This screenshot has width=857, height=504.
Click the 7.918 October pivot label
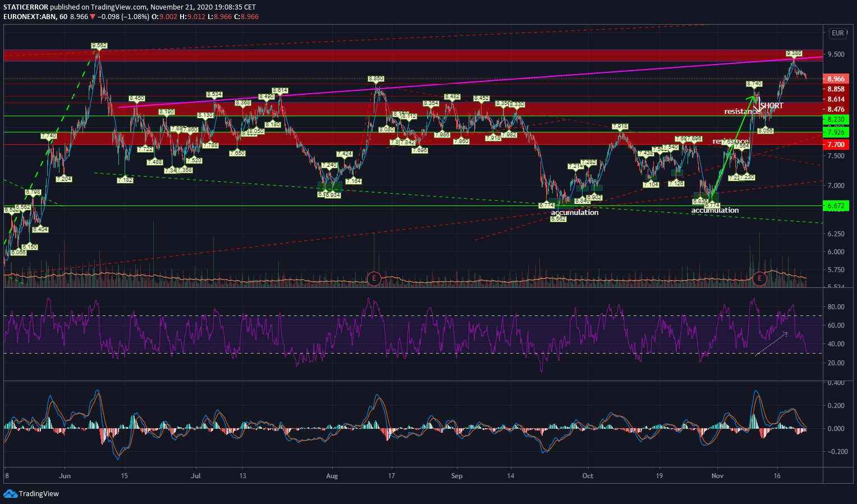click(620, 126)
